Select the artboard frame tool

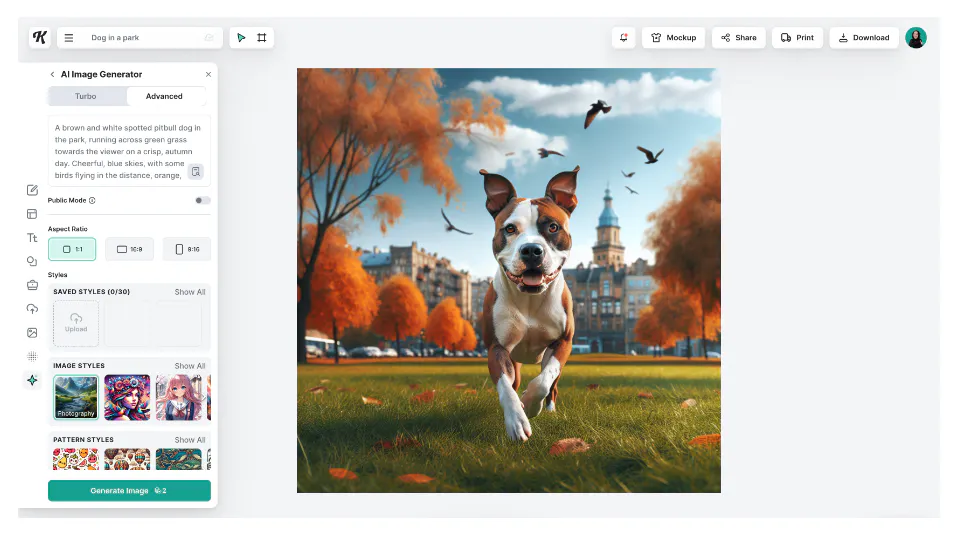pyautogui.click(x=261, y=38)
